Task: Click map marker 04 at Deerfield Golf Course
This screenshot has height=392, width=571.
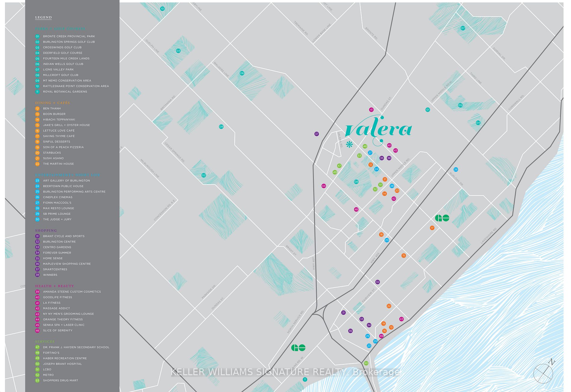Action: coord(478,123)
